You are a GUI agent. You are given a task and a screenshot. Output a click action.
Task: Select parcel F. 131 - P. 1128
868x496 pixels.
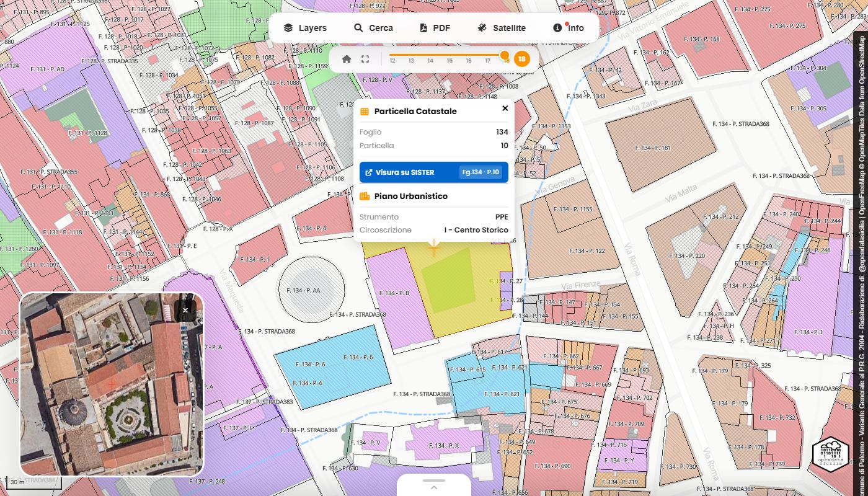[87, 133]
